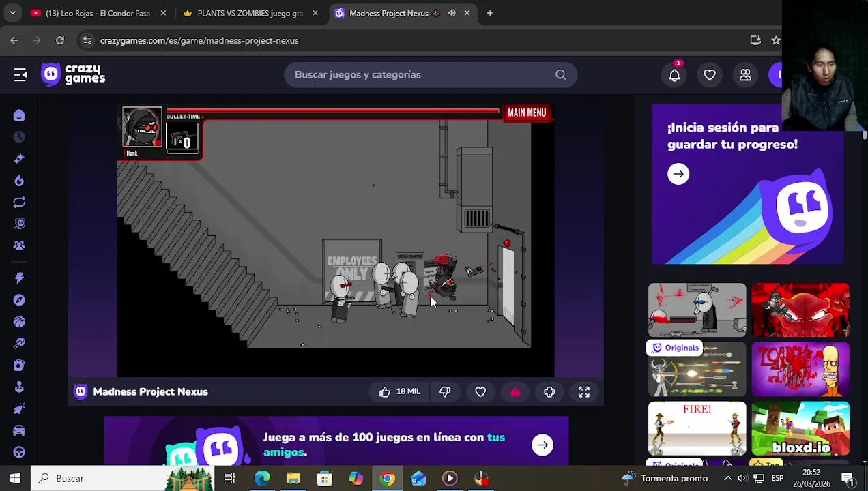Click the magnifier search icon
This screenshot has width=868, height=491.
click(x=560, y=75)
